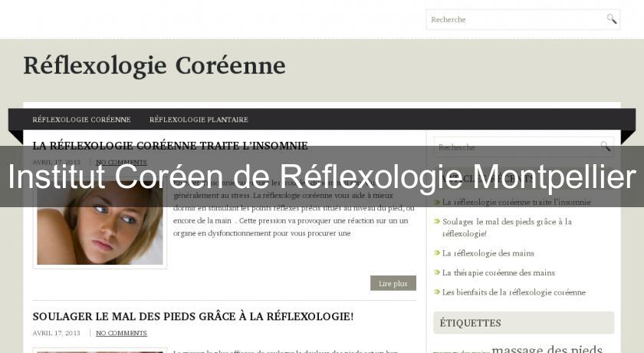
Task: Open No Comments link under insomnia article
Action: 121,163
